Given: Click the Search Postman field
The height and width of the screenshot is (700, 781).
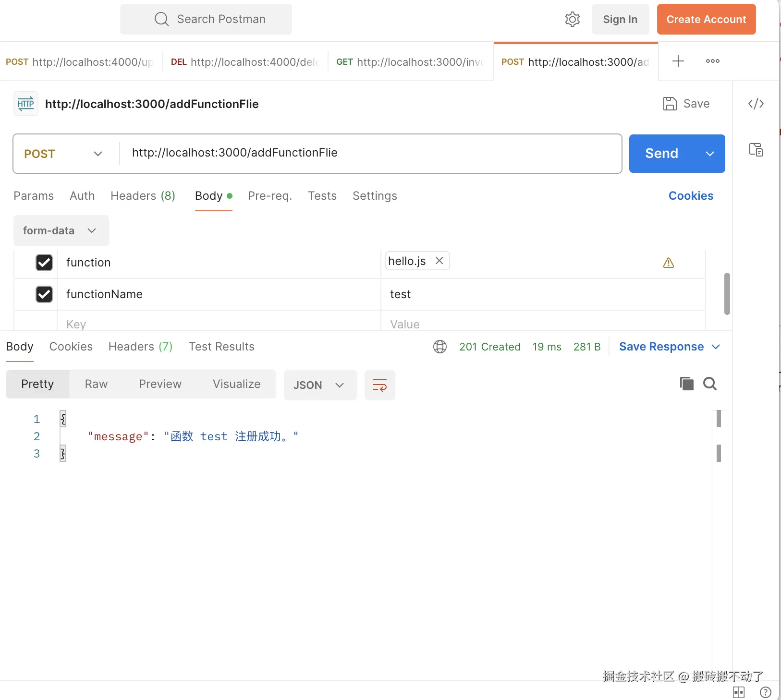Looking at the screenshot, I should pos(206,19).
